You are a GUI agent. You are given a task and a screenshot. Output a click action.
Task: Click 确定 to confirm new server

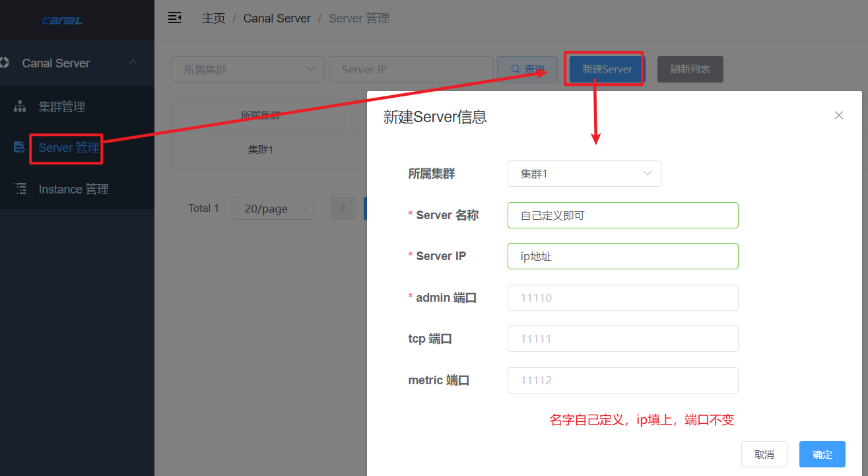pyautogui.click(x=822, y=454)
